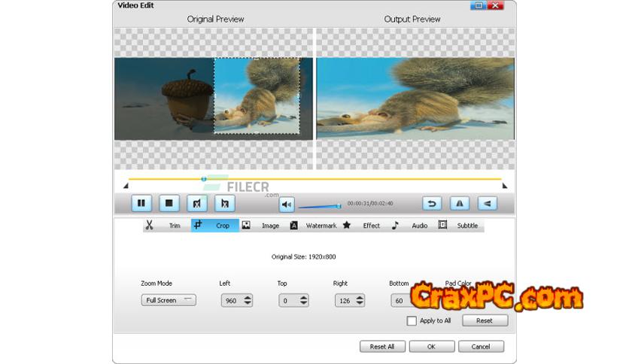Click the rotate/undo arrow icon
The height and width of the screenshot is (364, 629).
pos(431,203)
